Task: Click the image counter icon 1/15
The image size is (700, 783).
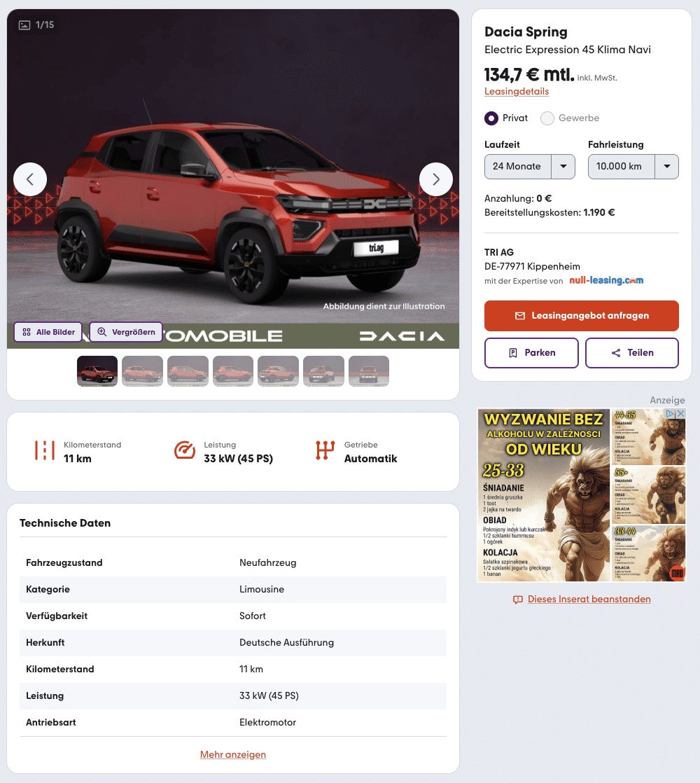Action: (x=24, y=25)
